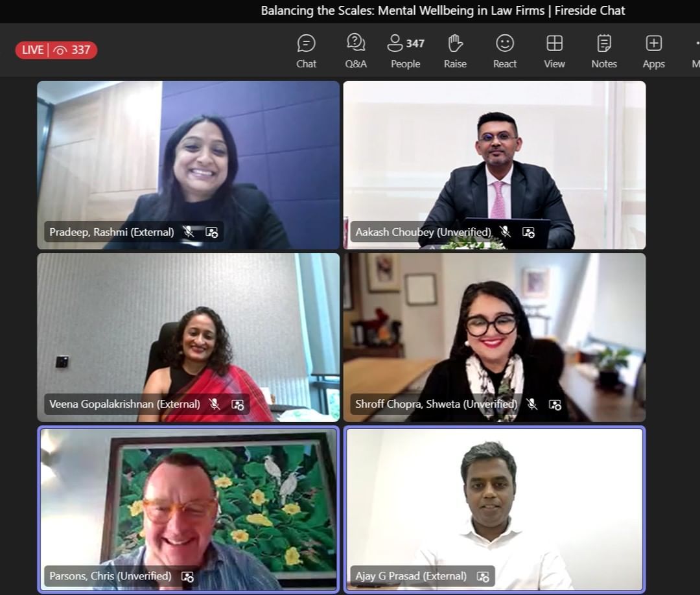Image resolution: width=700 pixels, height=595 pixels.
Task: Select Parsons, Chris video tile
Action: click(x=189, y=509)
